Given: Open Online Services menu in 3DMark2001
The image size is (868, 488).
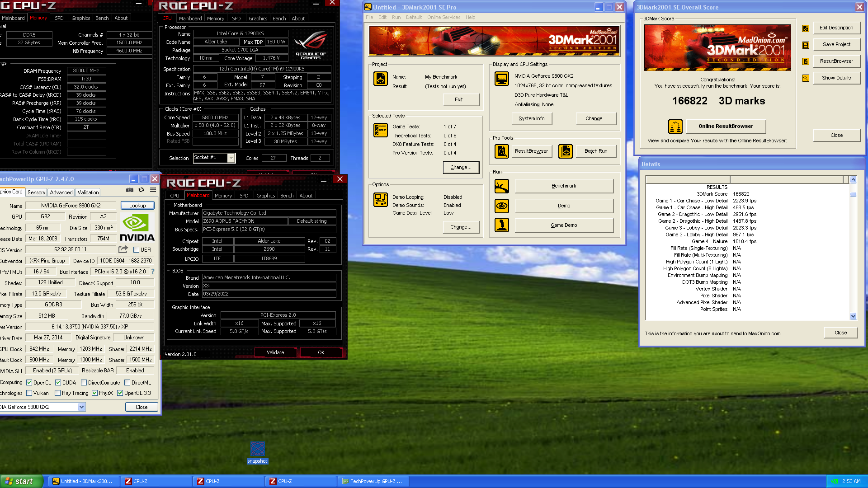Looking at the screenshot, I should pos(443,17).
